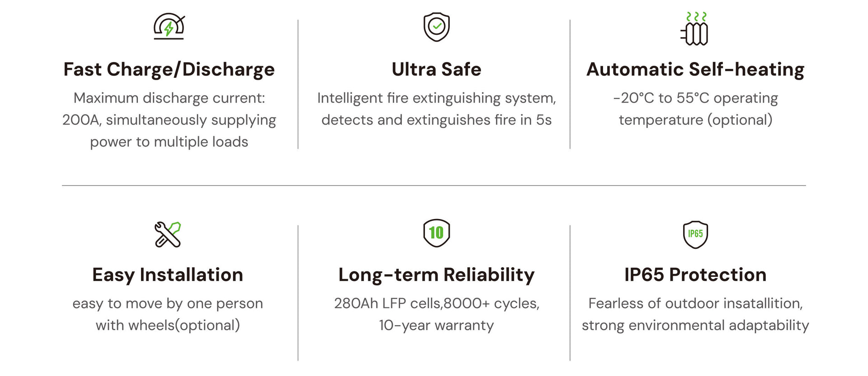Click the shield checkmark Ultra Safe icon
This screenshot has width=868, height=376.
tap(436, 27)
